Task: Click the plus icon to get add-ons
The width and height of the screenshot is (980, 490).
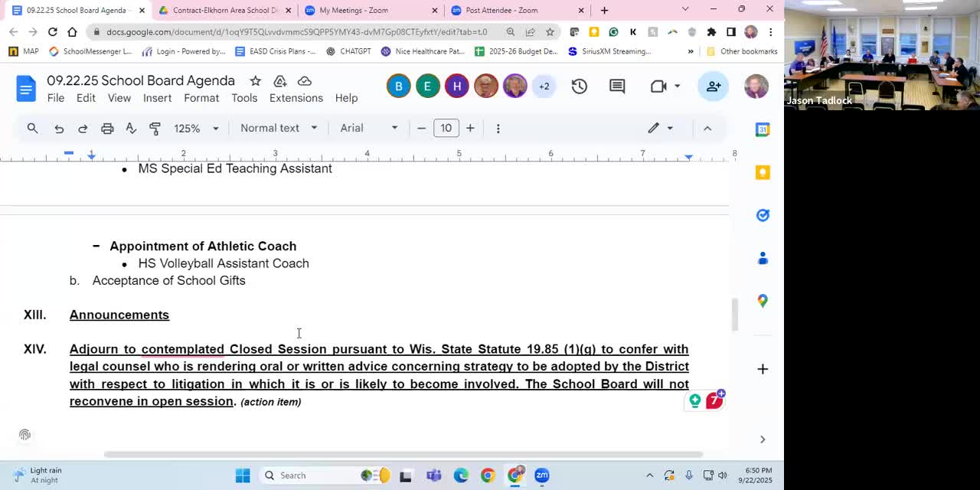Action: pos(763,369)
